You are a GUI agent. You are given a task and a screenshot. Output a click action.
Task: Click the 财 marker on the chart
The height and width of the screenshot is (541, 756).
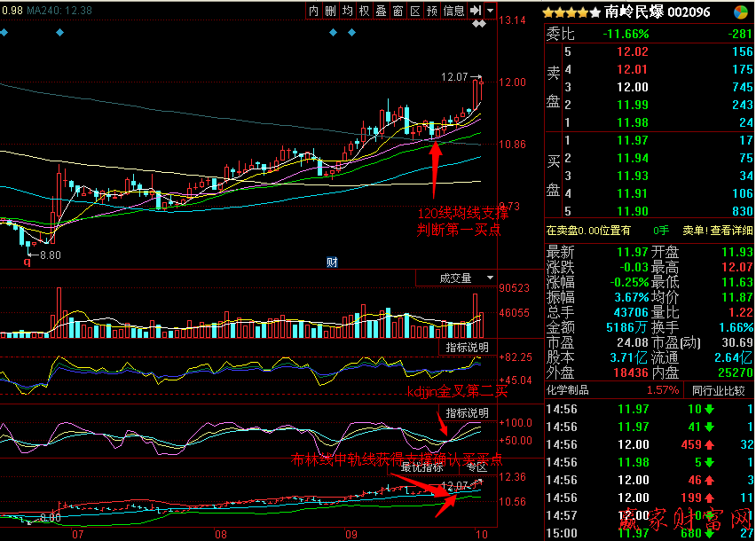point(332,262)
